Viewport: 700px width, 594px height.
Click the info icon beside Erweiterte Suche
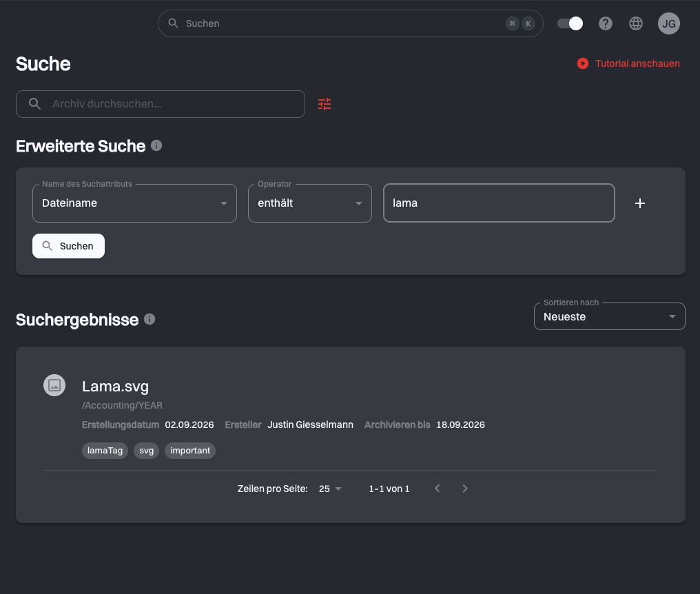[x=156, y=145]
